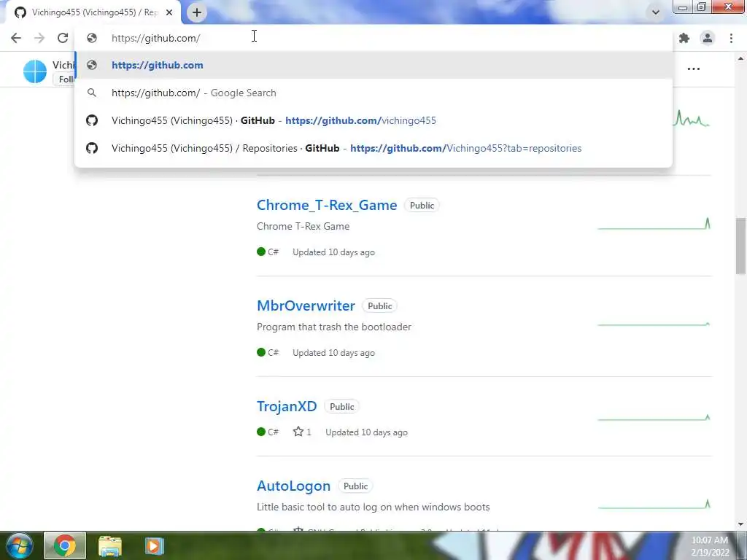747x560 pixels.
Task: Click 'Updated 10 days ago' under MbrOverwriter
Action: click(333, 353)
